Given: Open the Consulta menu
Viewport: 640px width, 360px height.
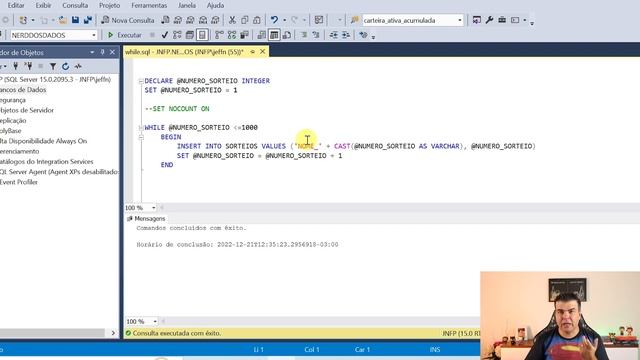Looking at the screenshot, I should coord(75,5).
